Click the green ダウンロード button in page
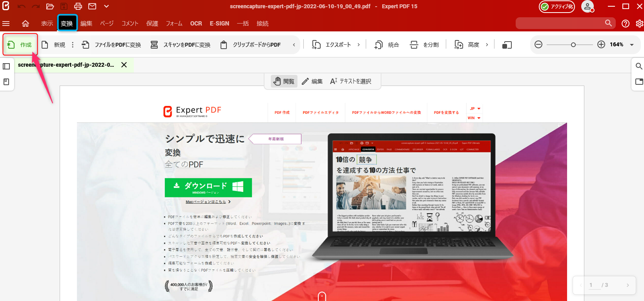The height and width of the screenshot is (301, 644). [208, 188]
